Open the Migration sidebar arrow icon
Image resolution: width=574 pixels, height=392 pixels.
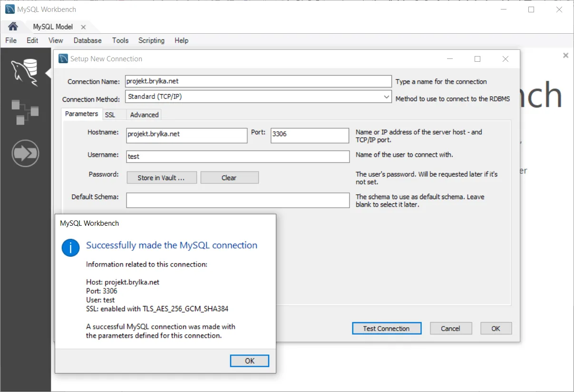tap(25, 153)
